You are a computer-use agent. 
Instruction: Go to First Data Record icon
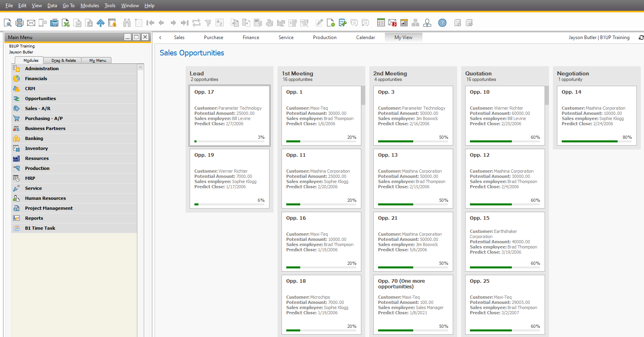pos(150,23)
